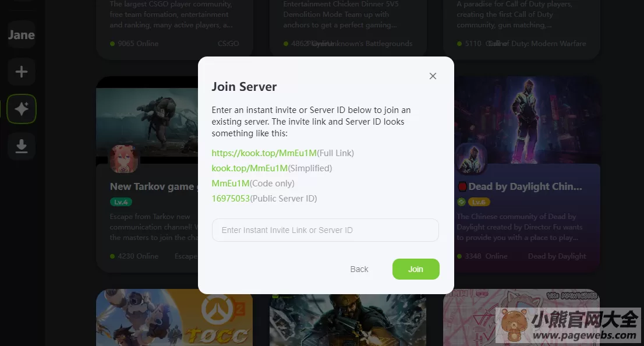Click the 5110 Online Call of Duty card

(x=521, y=30)
